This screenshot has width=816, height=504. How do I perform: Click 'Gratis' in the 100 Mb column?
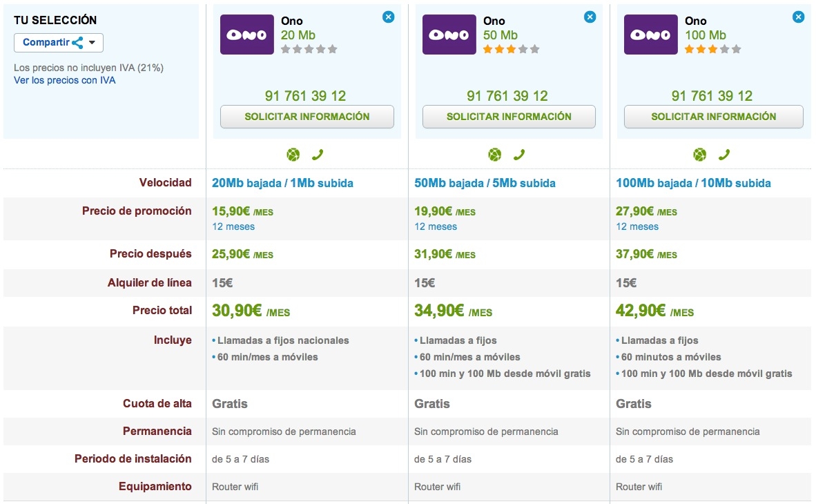pos(633,404)
